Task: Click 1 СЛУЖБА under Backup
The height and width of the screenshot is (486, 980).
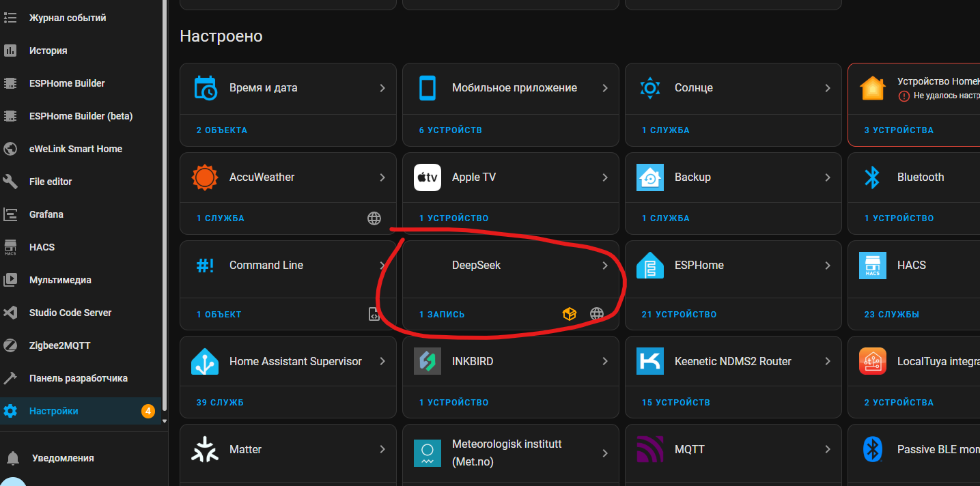Action: point(666,218)
